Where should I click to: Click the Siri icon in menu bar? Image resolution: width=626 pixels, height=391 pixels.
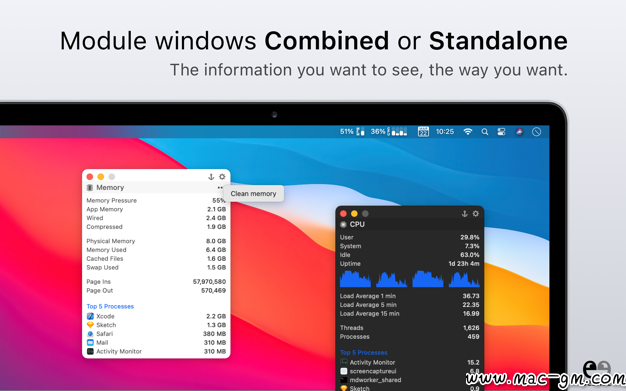519,131
